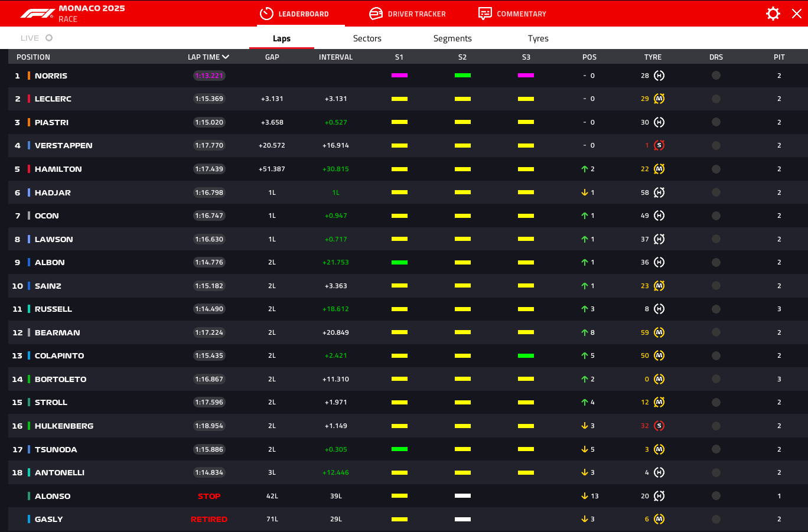
Task: Click Russell hard tyre icon
Action: (x=659, y=309)
